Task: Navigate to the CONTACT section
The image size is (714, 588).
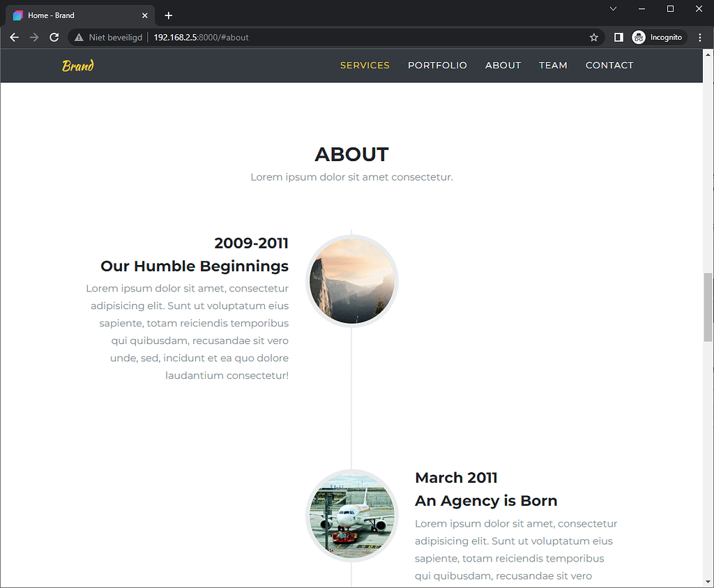Action: [609, 65]
